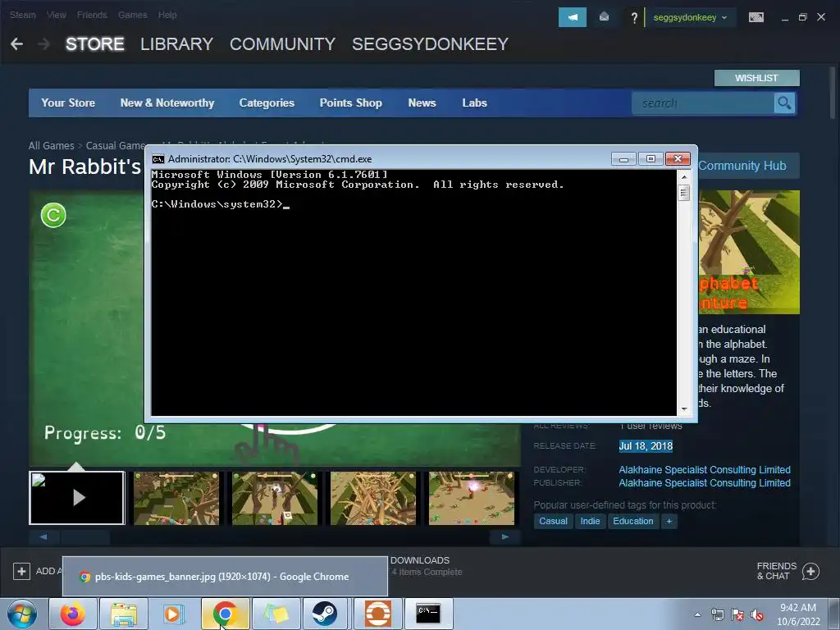
Task: Open the Action Center flag icon
Action: [x=737, y=614]
